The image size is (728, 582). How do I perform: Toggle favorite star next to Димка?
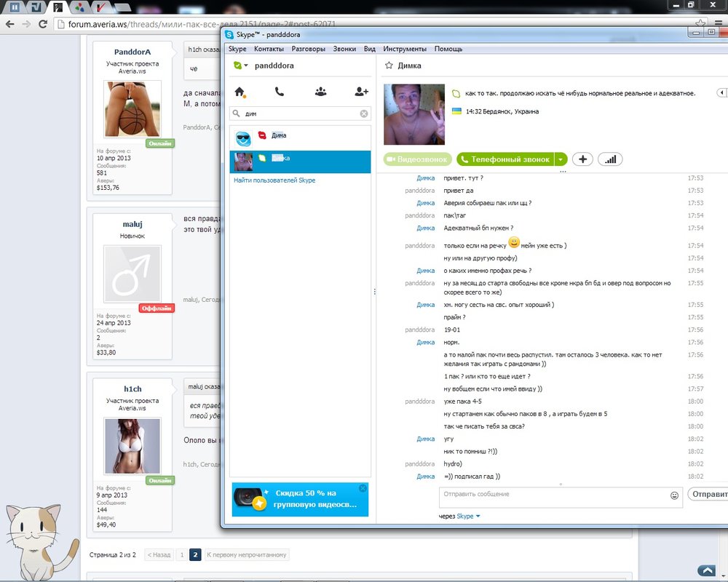388,65
